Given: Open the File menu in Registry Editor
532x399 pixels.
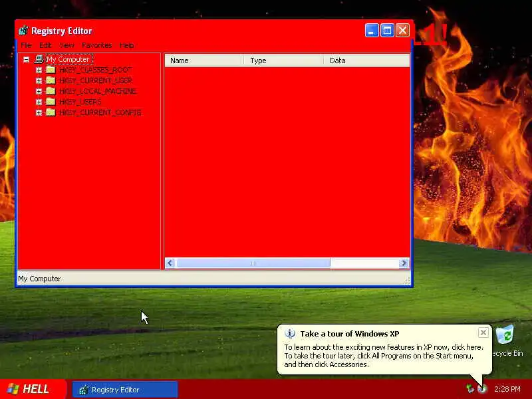Looking at the screenshot, I should [x=26, y=45].
